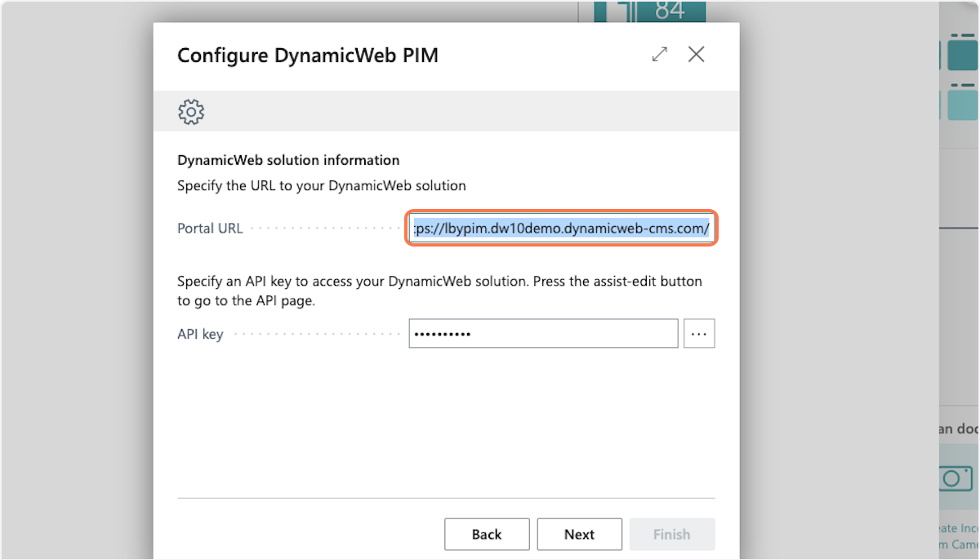Select the DynamicWeb solution information heading
The image size is (980, 560).
[x=288, y=160]
